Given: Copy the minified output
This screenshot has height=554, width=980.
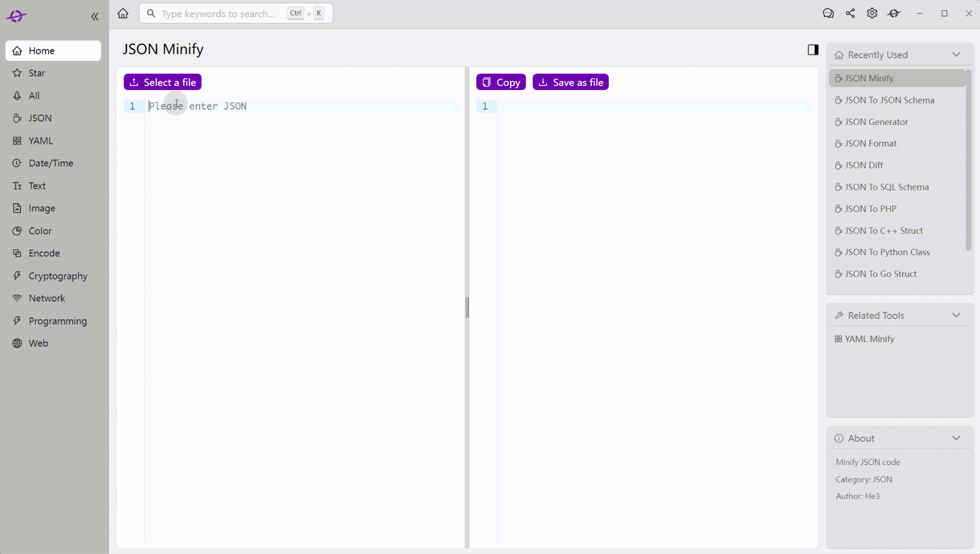Looking at the screenshot, I should [x=501, y=82].
